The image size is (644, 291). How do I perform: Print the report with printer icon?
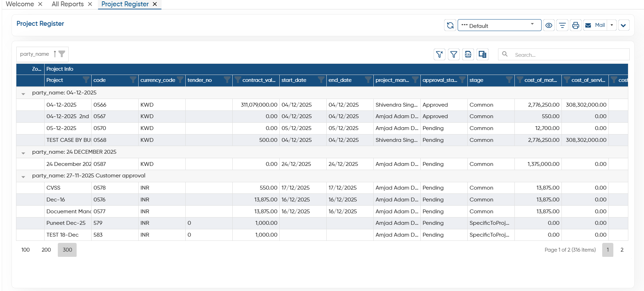point(575,25)
